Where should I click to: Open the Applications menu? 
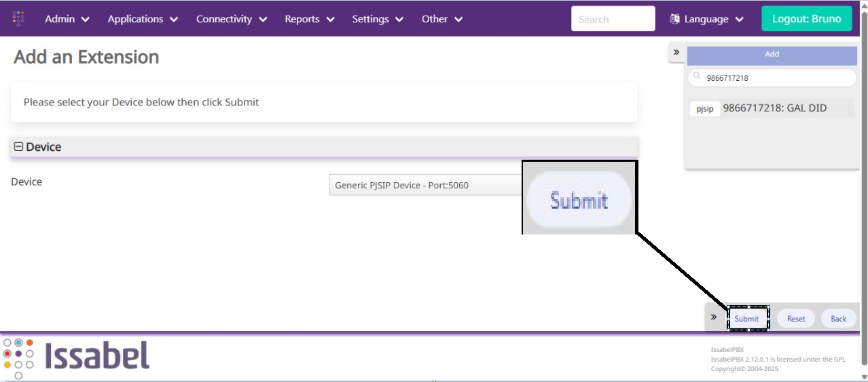pos(143,19)
